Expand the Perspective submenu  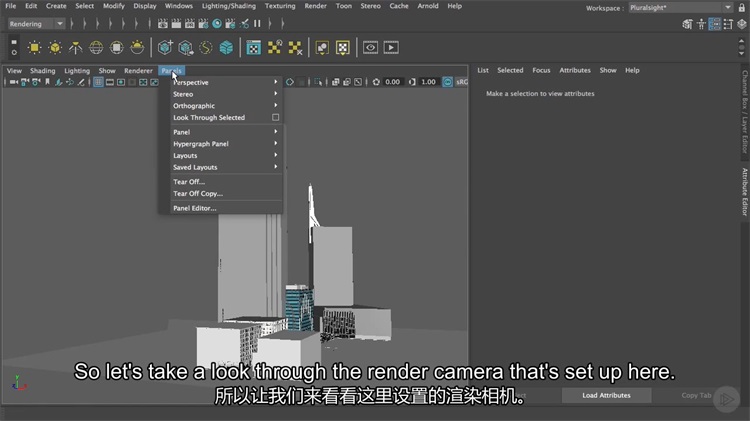click(x=225, y=82)
